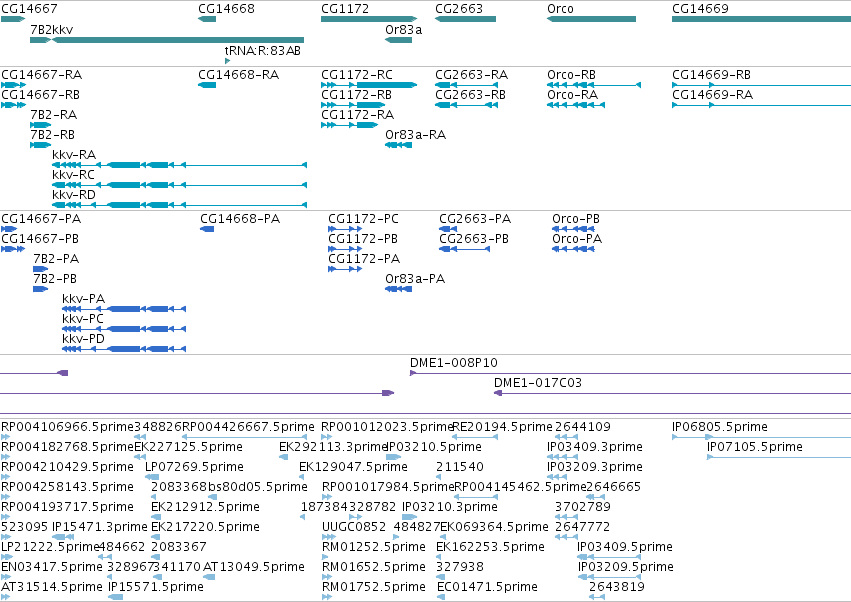Click the CG2663-RA transcript label
This screenshot has height=602, width=851.
[x=472, y=74]
